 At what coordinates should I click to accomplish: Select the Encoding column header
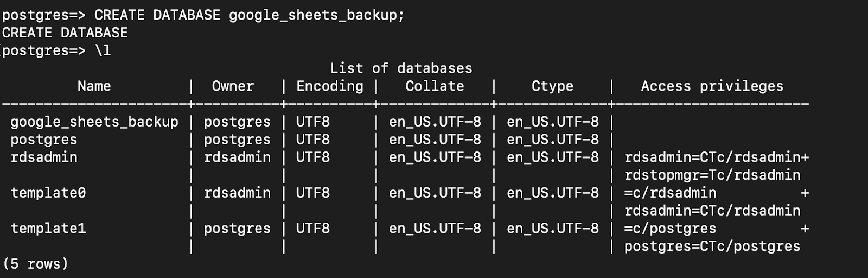pyautogui.click(x=330, y=87)
